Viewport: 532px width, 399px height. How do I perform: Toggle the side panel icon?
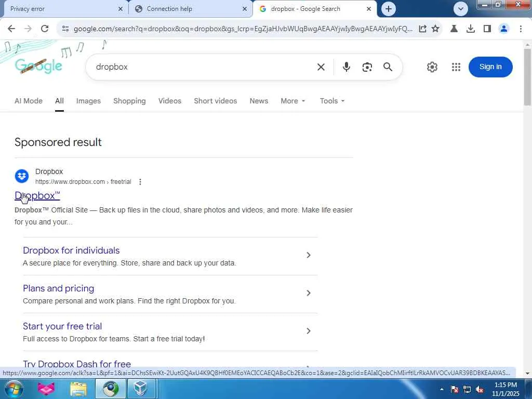tap(487, 29)
